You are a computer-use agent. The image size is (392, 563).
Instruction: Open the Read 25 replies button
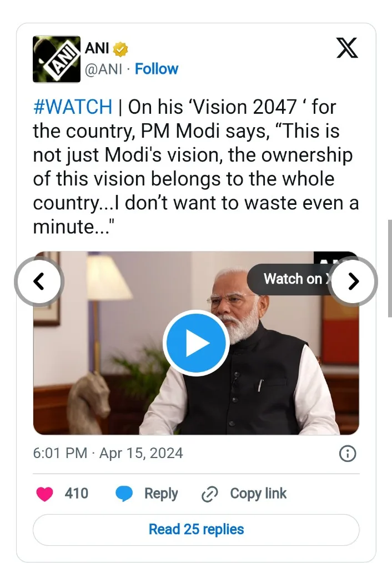click(x=196, y=530)
